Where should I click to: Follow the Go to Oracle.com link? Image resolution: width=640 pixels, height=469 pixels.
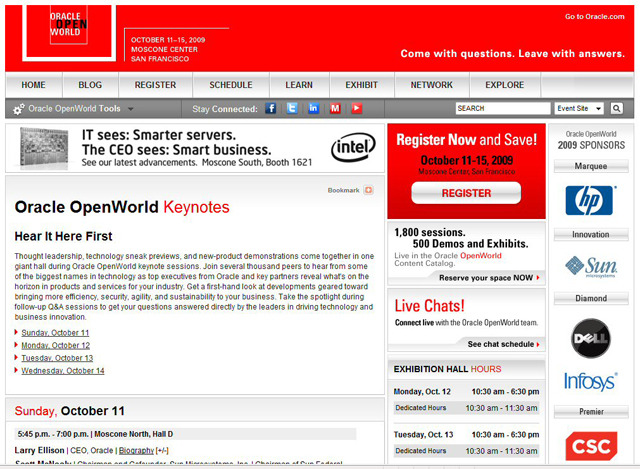pos(595,17)
